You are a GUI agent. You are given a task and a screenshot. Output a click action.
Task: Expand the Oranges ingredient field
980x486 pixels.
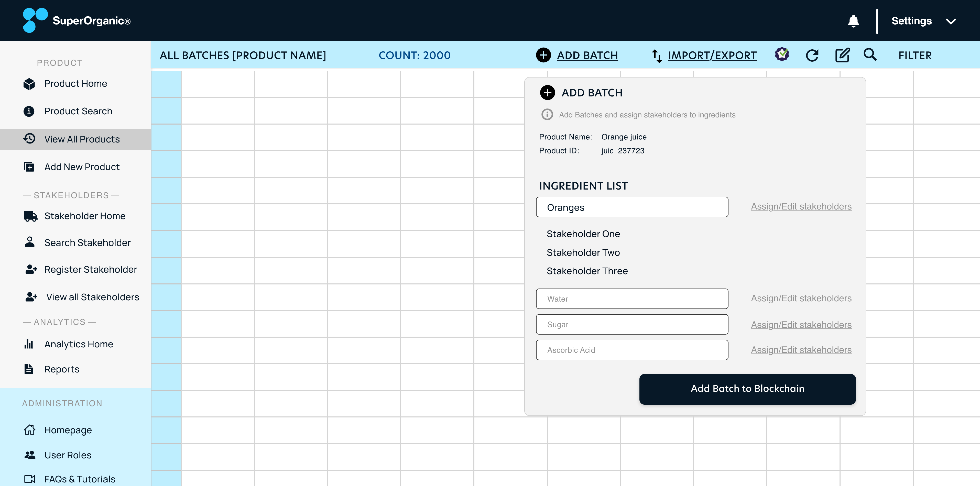pos(632,207)
